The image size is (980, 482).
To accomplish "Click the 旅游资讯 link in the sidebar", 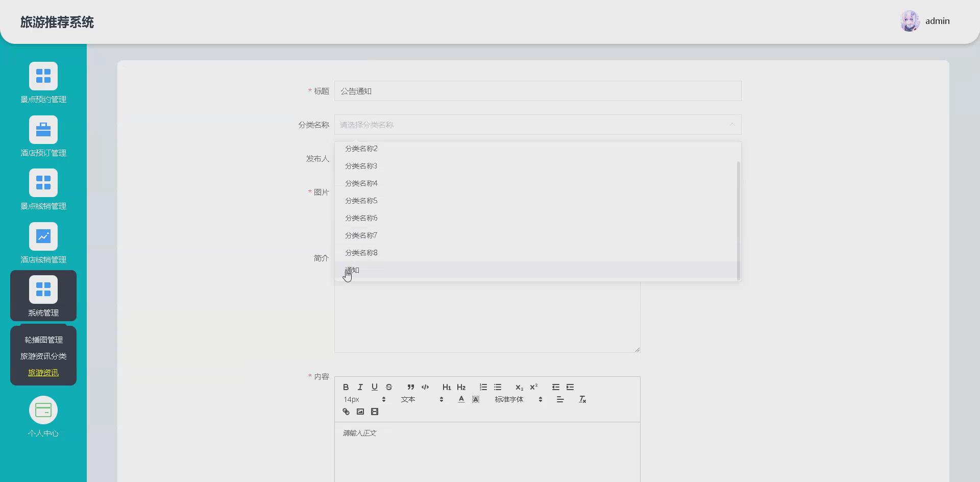I will pos(43,373).
